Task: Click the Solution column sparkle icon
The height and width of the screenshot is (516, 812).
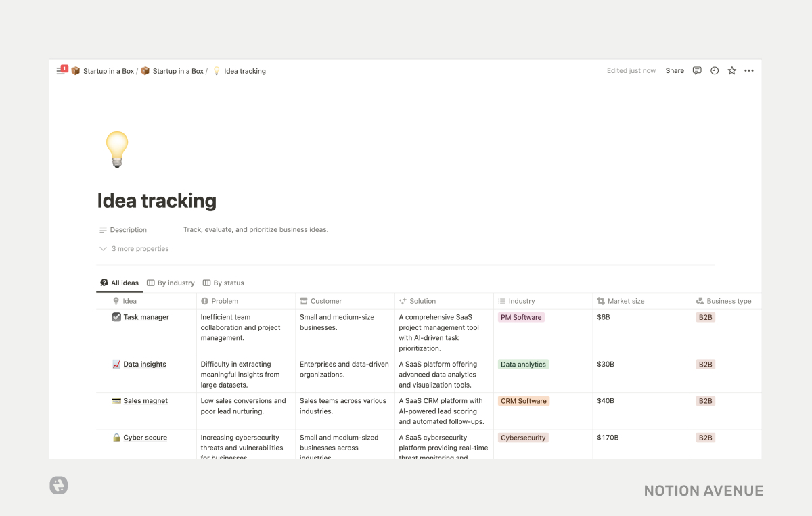Action: pyautogui.click(x=402, y=301)
